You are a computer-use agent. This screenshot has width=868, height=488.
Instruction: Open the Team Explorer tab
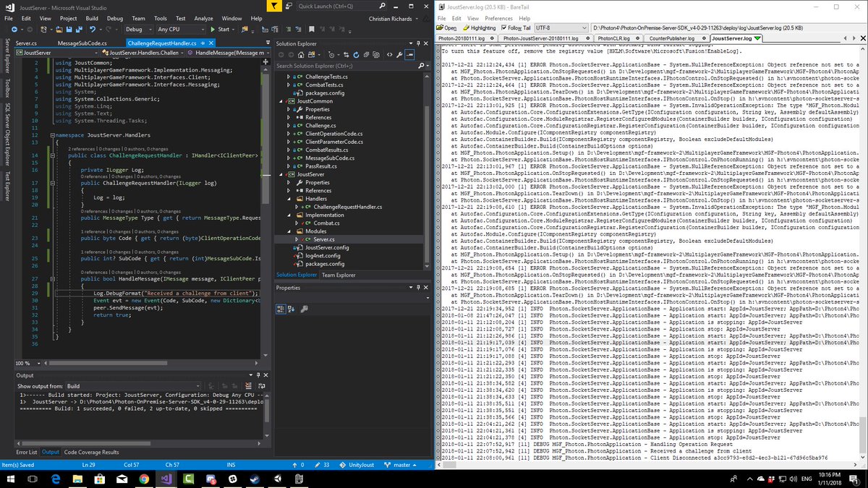click(339, 275)
